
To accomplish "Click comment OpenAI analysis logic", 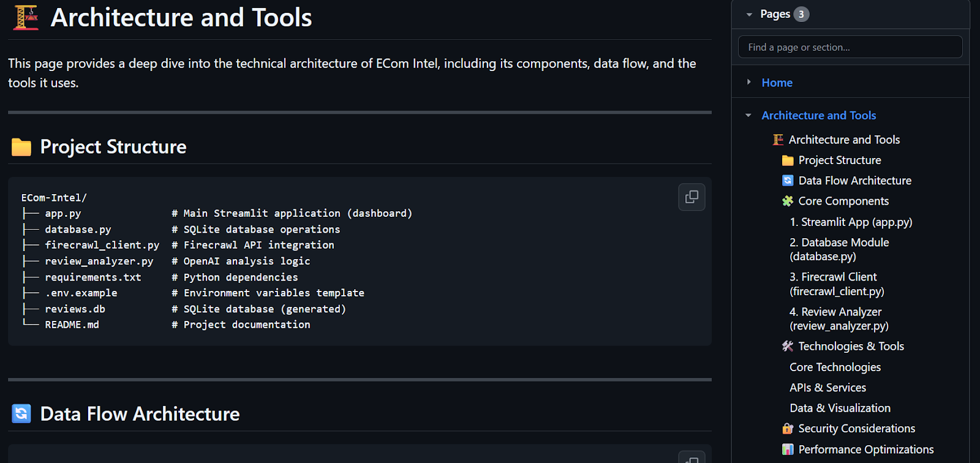I will coord(241,261).
